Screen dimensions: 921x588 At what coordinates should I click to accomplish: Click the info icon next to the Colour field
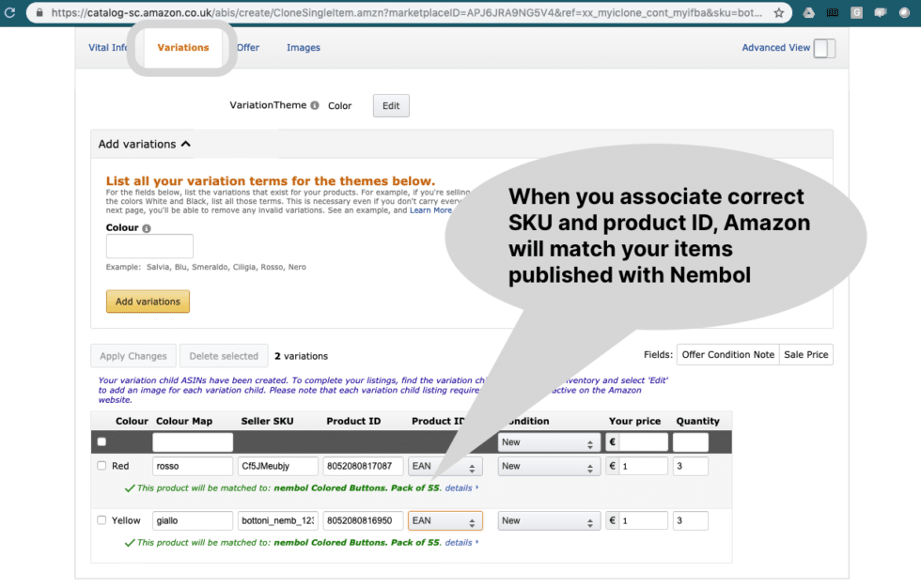(144, 227)
